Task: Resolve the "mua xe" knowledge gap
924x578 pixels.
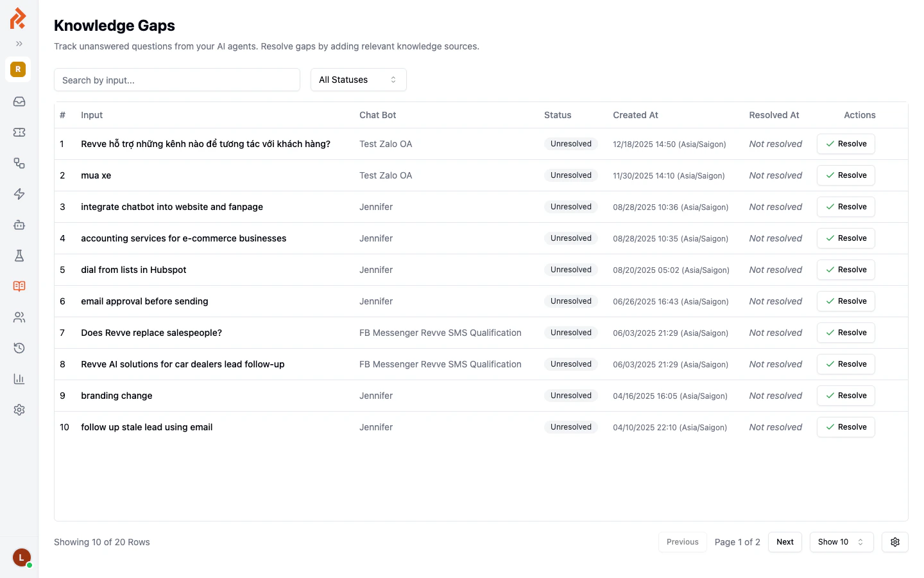Action: click(x=846, y=175)
